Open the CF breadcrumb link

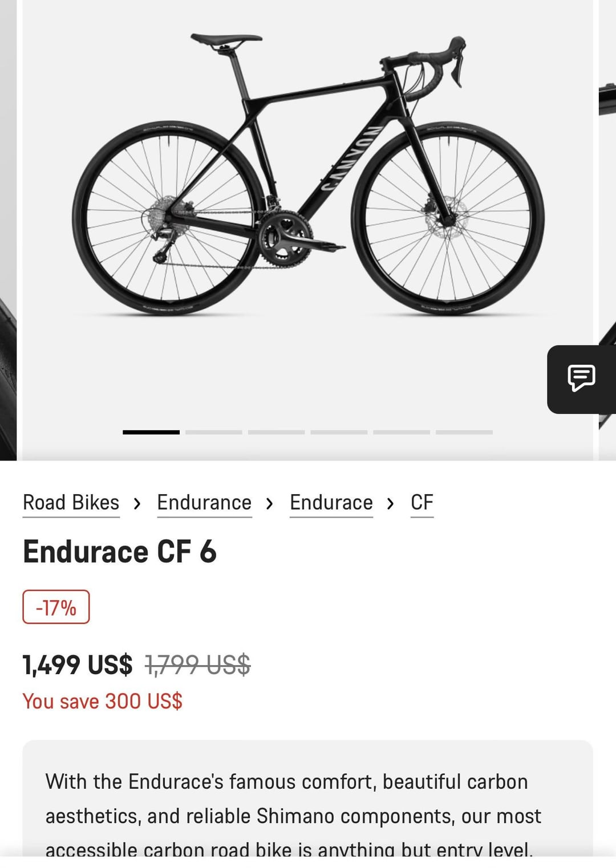[x=422, y=503]
